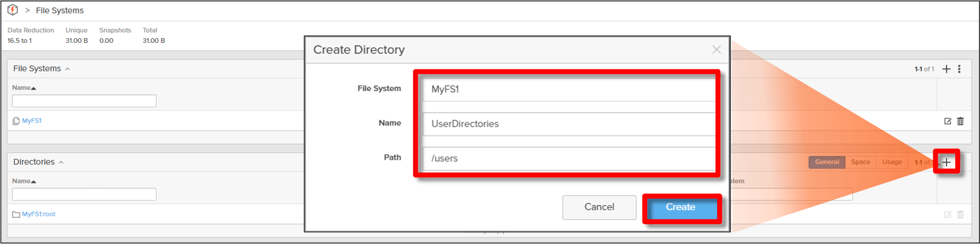The width and height of the screenshot is (980, 244).
Task: Click trash icon for MyFS1 file system
Action: click(961, 121)
